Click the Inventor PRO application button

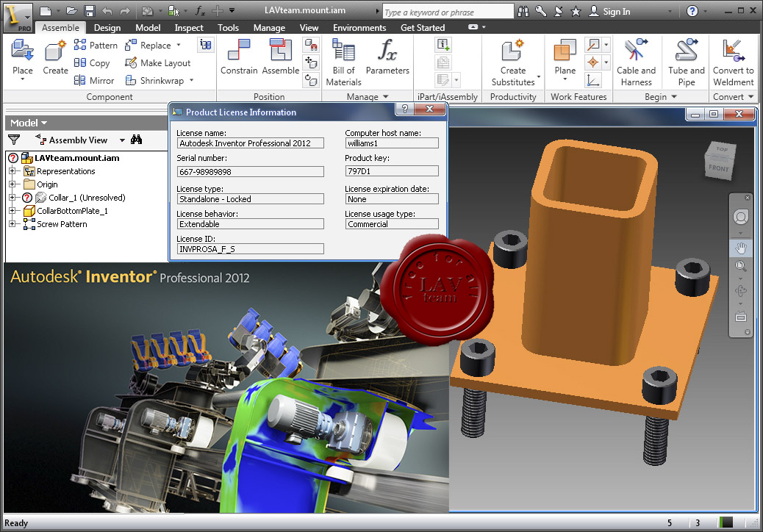coord(18,18)
